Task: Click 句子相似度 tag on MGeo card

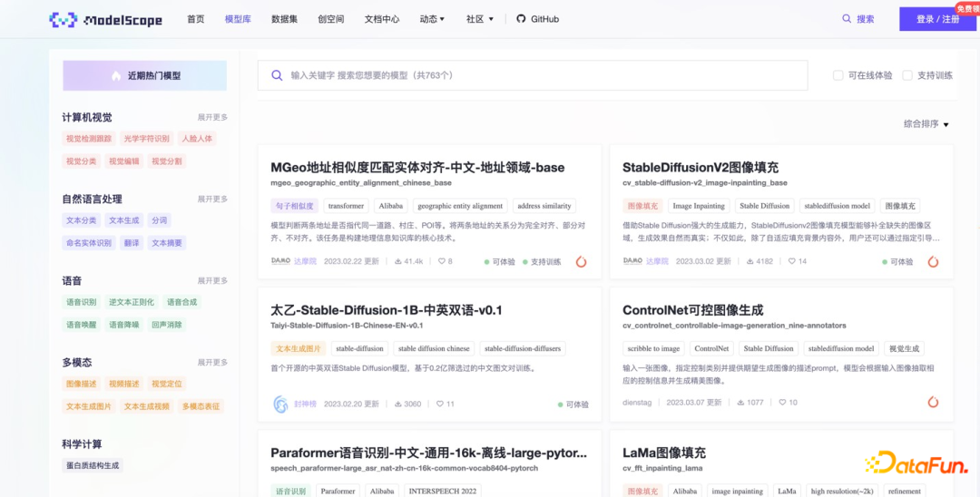Action: [x=295, y=205]
